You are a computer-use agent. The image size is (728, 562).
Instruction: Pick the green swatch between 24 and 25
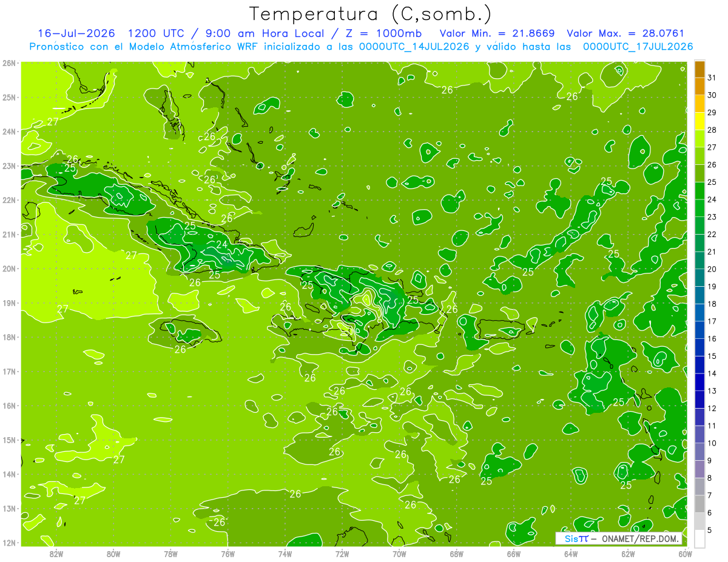tap(699, 191)
